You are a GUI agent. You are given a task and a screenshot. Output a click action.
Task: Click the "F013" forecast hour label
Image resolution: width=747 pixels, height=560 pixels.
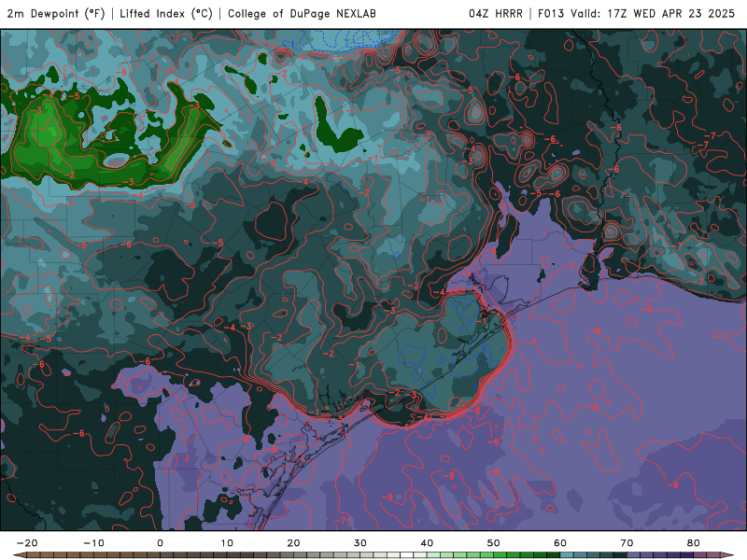click(x=551, y=13)
